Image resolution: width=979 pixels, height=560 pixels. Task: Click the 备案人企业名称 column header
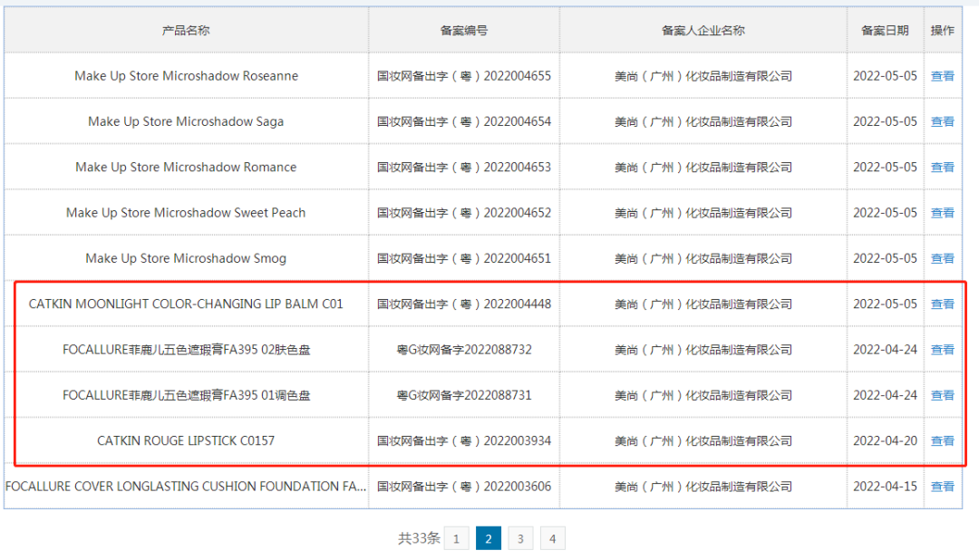[703, 31]
